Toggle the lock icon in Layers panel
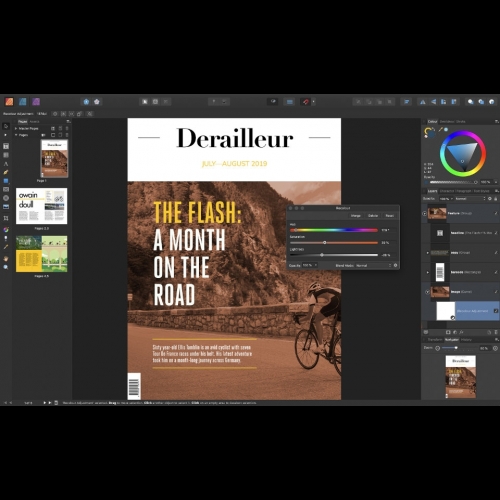The image size is (500, 500). point(496,199)
